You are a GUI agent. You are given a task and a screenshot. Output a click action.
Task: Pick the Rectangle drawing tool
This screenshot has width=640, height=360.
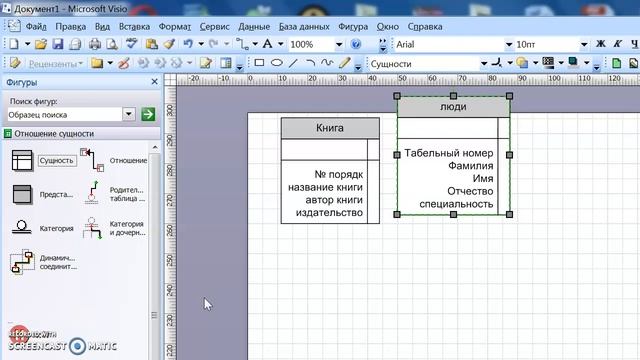click(259, 63)
